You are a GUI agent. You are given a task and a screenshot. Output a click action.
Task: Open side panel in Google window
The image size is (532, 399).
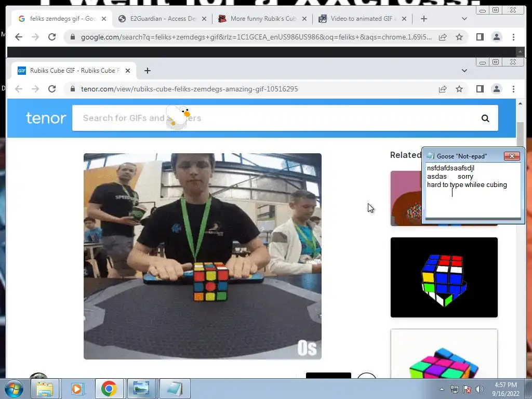pos(480,37)
